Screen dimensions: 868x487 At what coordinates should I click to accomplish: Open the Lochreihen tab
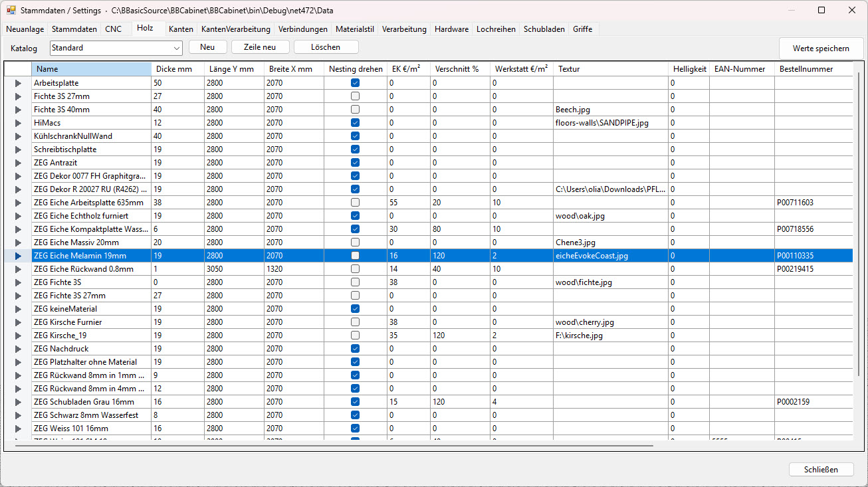point(497,29)
